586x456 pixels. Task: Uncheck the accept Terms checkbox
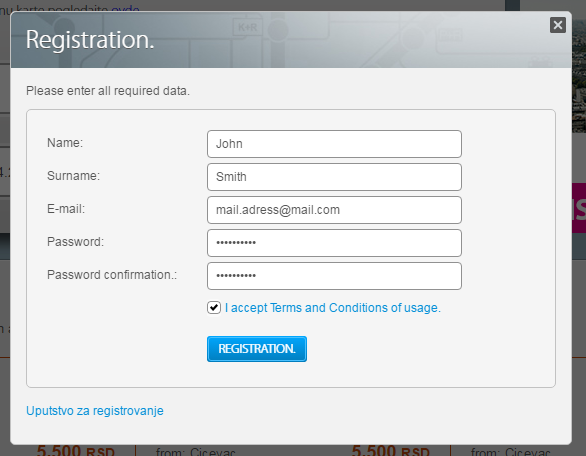[x=214, y=308]
